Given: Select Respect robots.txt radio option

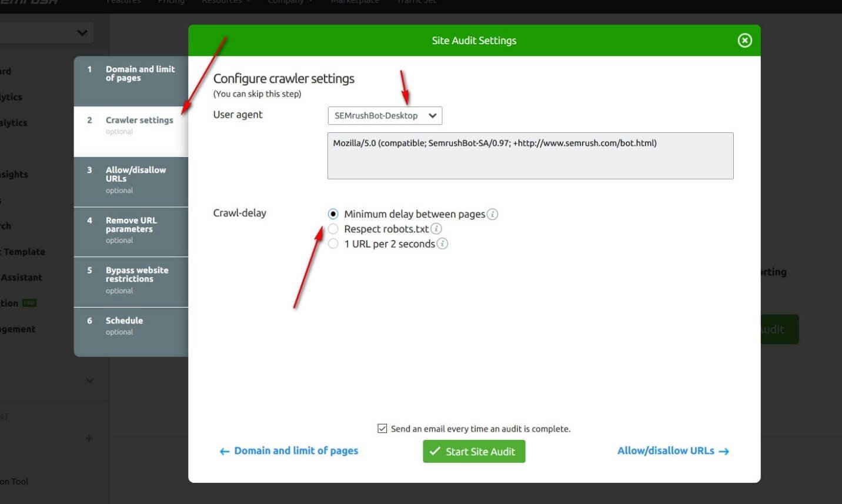Looking at the screenshot, I should pos(333,229).
